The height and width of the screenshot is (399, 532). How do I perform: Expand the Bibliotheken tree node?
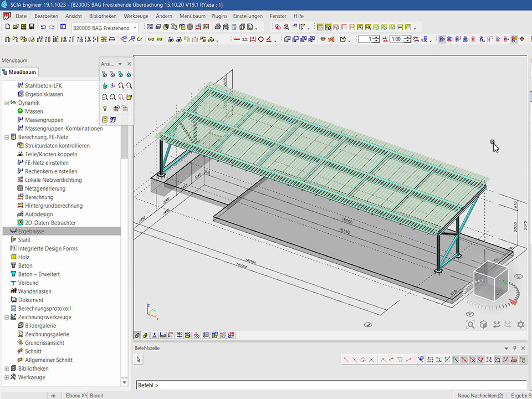pyautogui.click(x=7, y=369)
